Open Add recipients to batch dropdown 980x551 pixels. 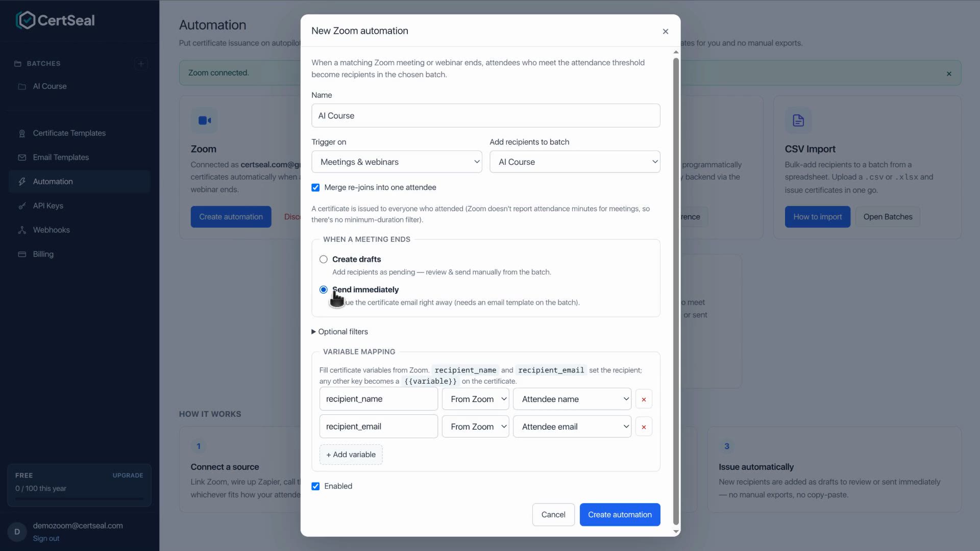(575, 162)
